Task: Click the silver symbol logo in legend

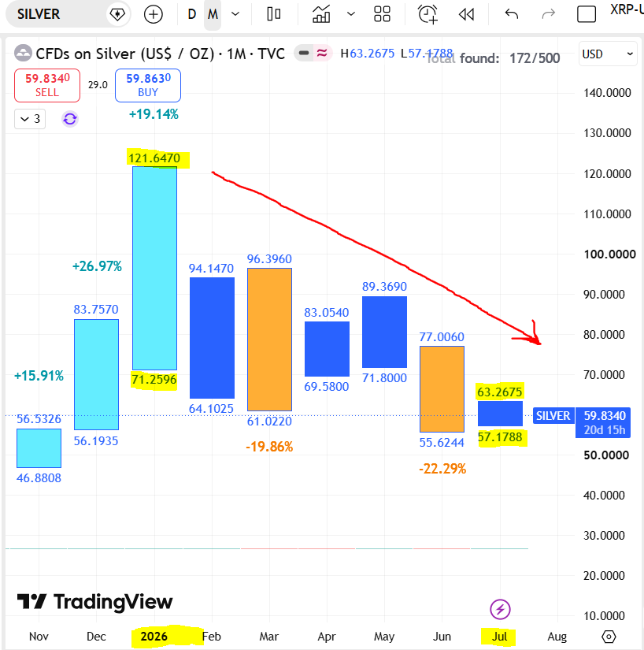Action: pyautogui.click(x=23, y=53)
